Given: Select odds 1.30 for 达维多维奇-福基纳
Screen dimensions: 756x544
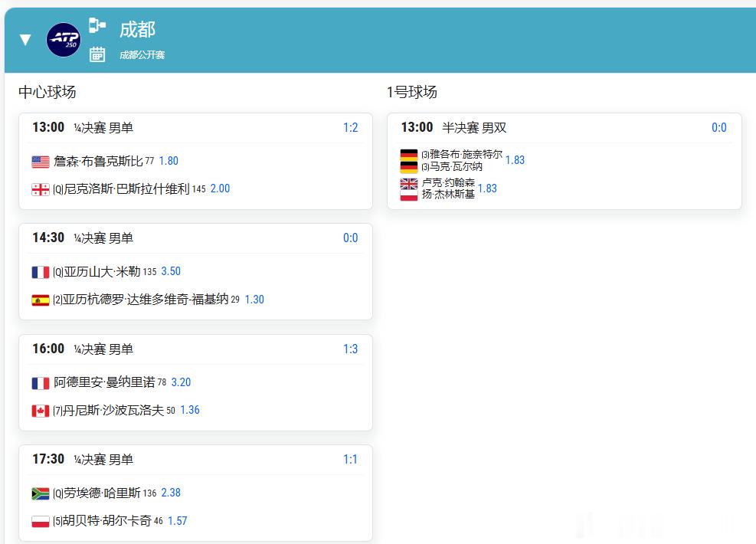Looking at the screenshot, I should click(x=254, y=300).
